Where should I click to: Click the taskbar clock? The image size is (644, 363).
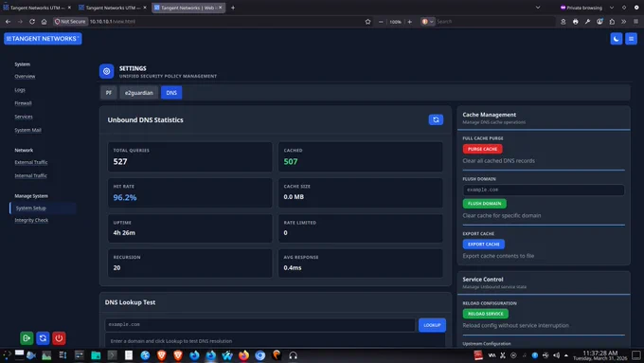pos(599,355)
